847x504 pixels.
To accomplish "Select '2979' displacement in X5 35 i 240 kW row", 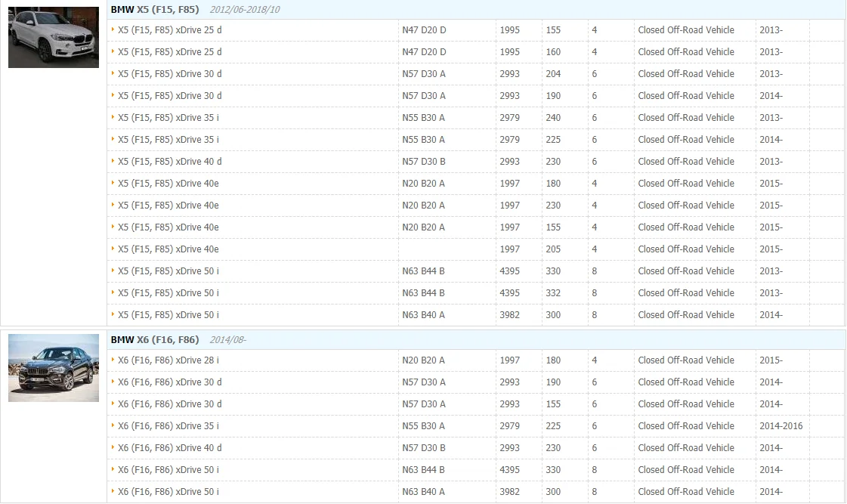I will click(509, 118).
